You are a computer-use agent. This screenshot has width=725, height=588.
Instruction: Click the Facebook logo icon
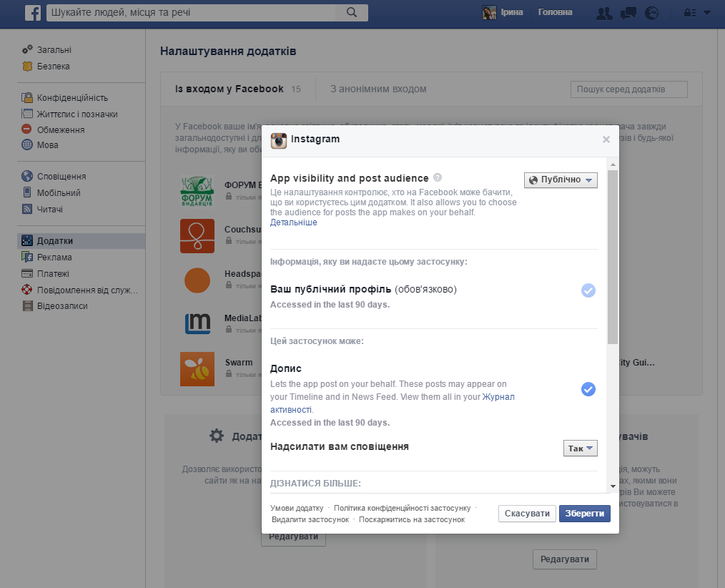(x=33, y=13)
